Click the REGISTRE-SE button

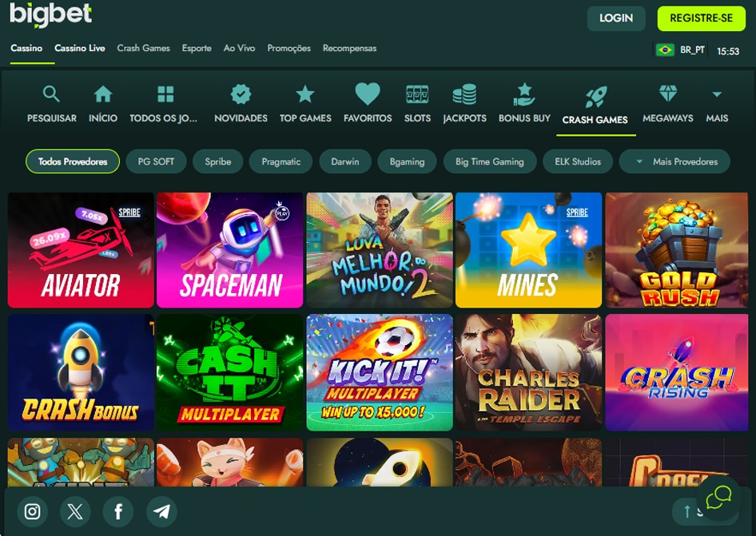[x=701, y=18]
